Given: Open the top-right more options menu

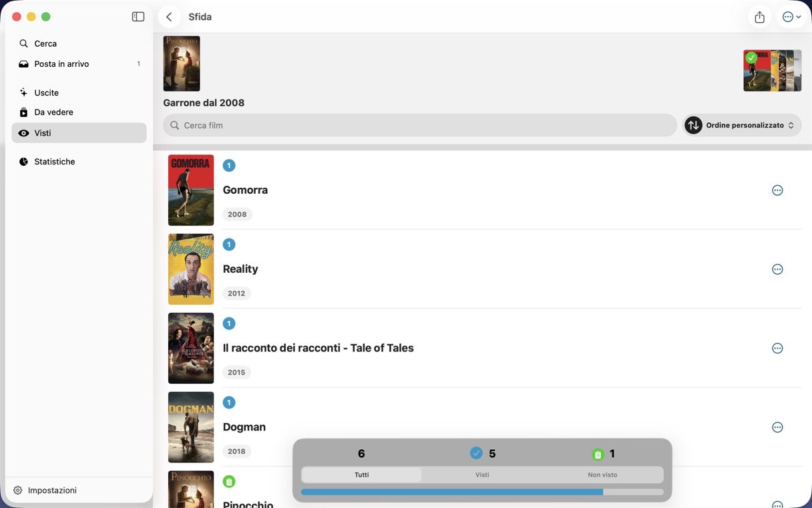Looking at the screenshot, I should click(791, 17).
